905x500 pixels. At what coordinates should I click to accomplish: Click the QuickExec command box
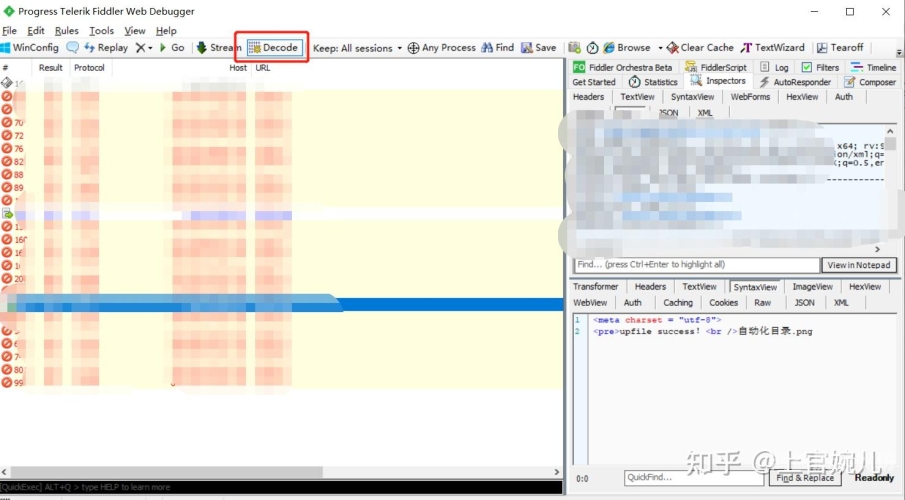[x=281, y=487]
